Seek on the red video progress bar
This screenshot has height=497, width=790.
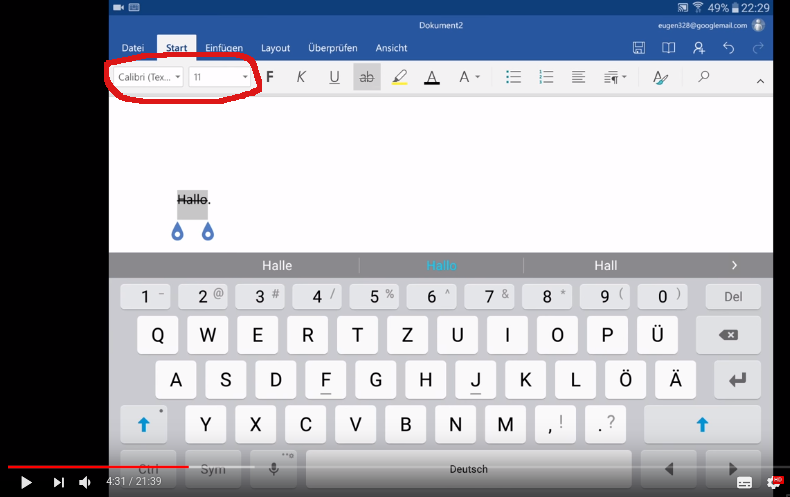[98, 467]
